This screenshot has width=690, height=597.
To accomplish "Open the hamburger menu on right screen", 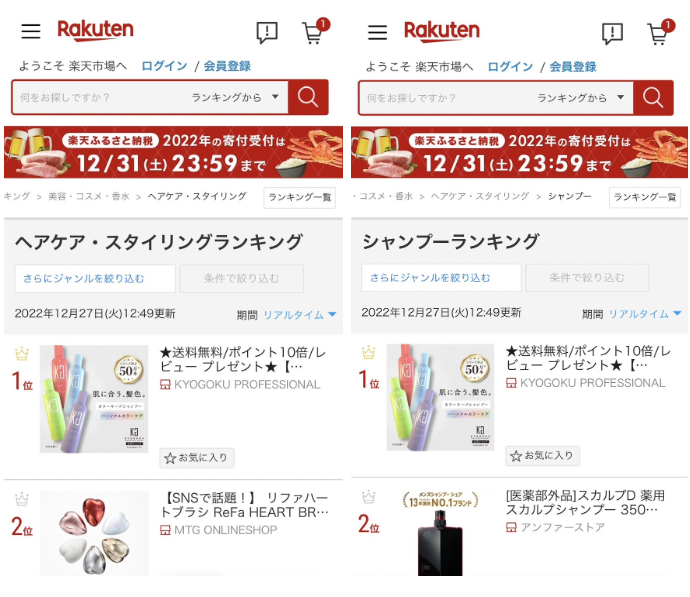I will coord(378,32).
